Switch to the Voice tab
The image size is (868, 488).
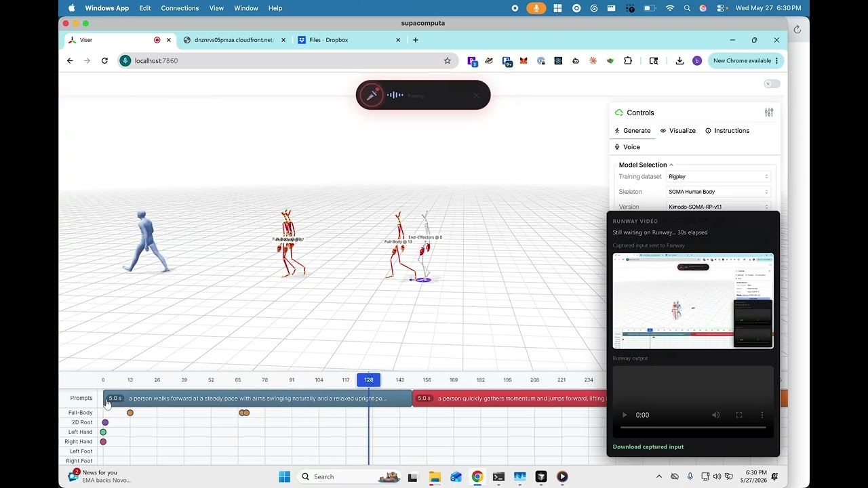(x=627, y=147)
